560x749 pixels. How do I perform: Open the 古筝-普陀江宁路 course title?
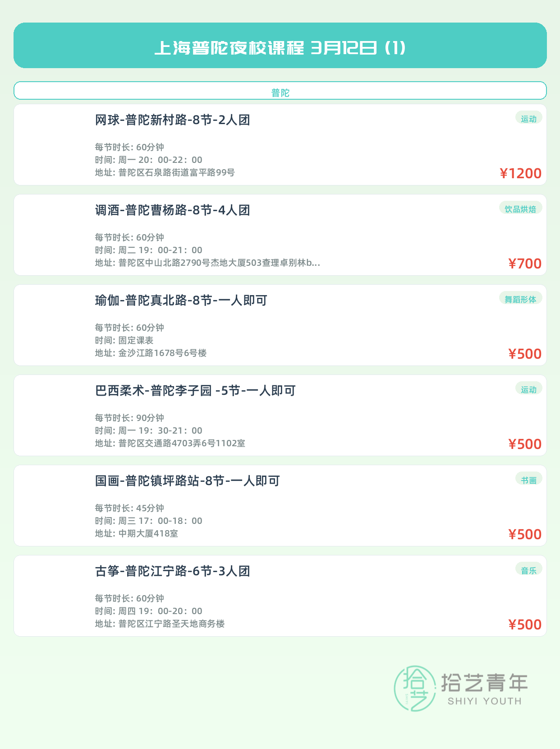(172, 571)
